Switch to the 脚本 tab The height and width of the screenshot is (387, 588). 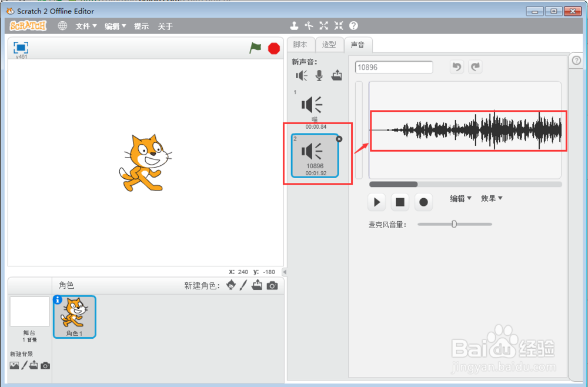(x=300, y=45)
